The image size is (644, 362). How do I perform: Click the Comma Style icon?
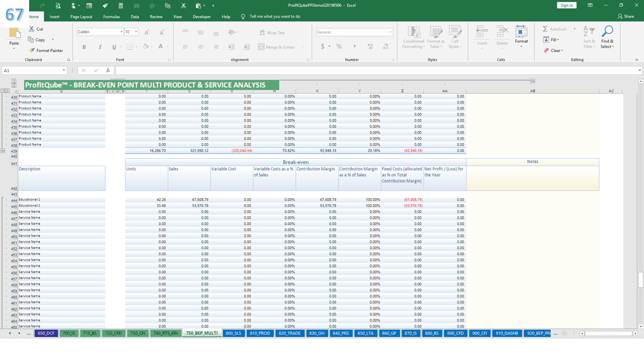(355, 46)
